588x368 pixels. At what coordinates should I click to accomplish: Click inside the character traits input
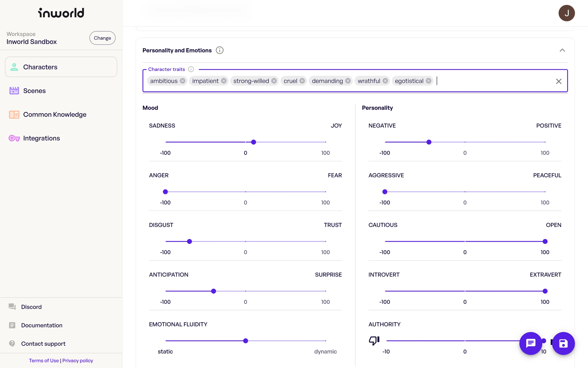pos(490,81)
